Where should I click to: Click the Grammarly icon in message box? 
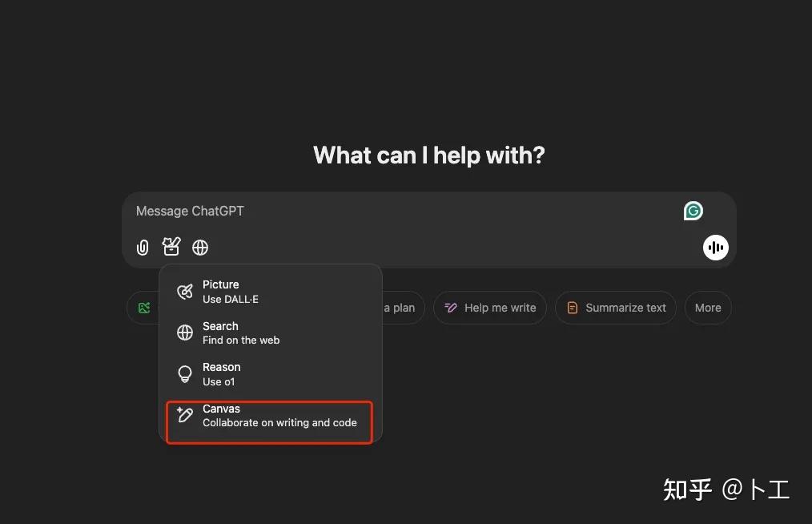[x=693, y=211]
